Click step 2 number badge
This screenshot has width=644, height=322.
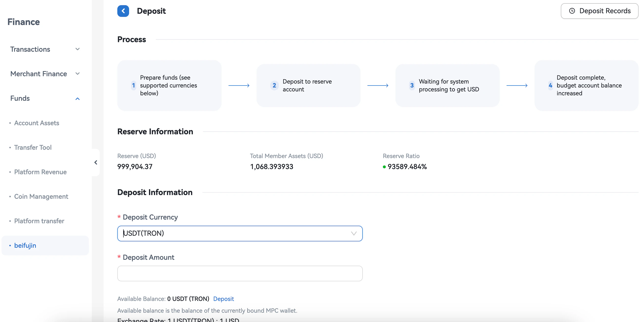[x=274, y=85]
